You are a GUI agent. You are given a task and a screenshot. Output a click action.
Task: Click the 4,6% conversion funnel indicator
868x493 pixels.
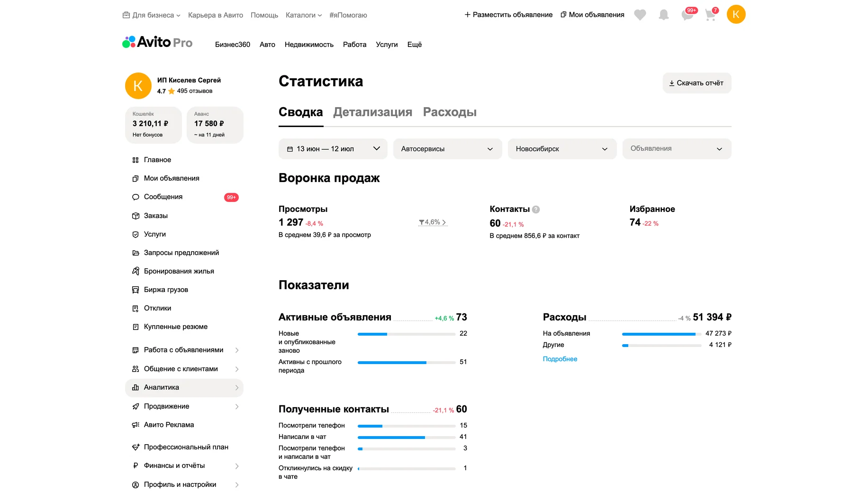tap(433, 222)
